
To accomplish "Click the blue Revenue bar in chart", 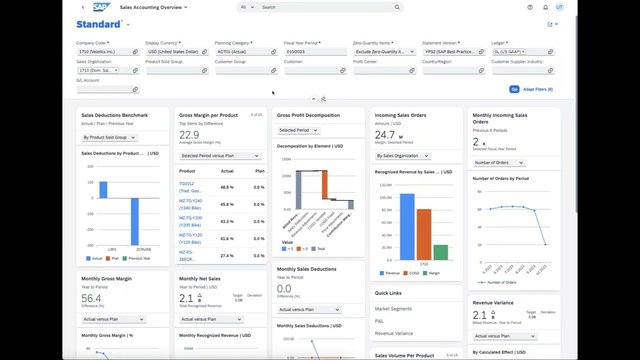I will [x=407, y=227].
